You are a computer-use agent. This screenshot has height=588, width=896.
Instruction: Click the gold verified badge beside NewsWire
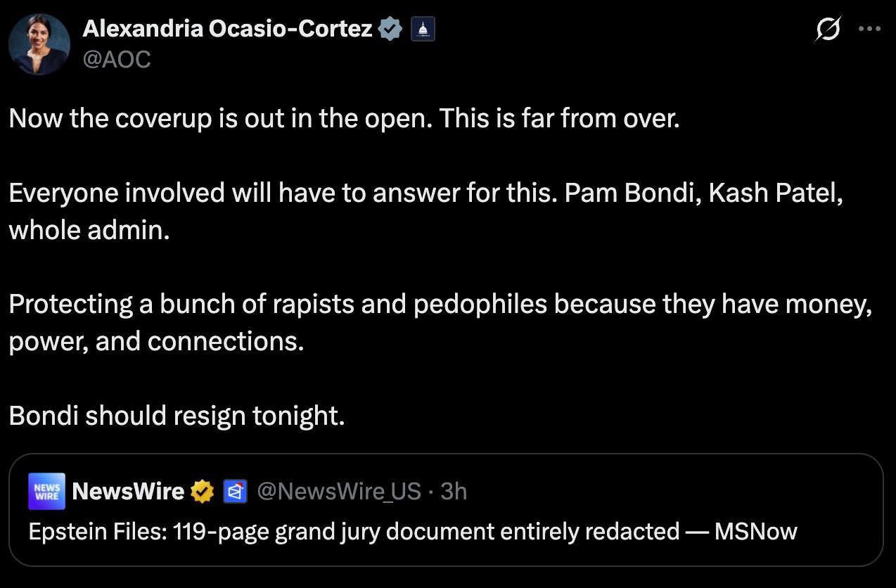(202, 492)
